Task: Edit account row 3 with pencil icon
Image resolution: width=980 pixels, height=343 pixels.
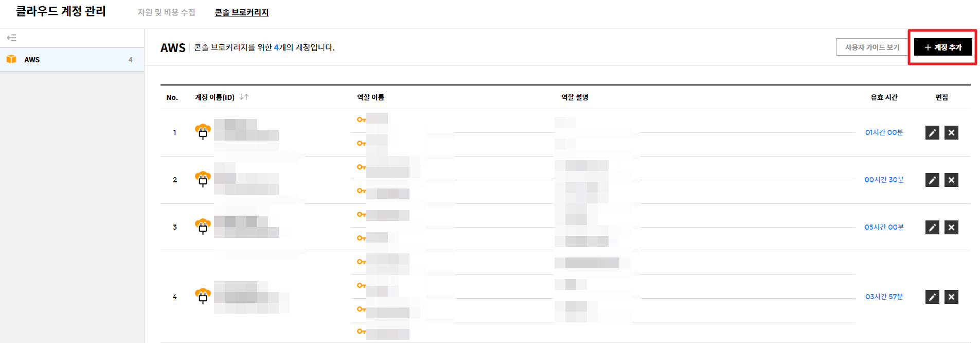Action: (932, 228)
